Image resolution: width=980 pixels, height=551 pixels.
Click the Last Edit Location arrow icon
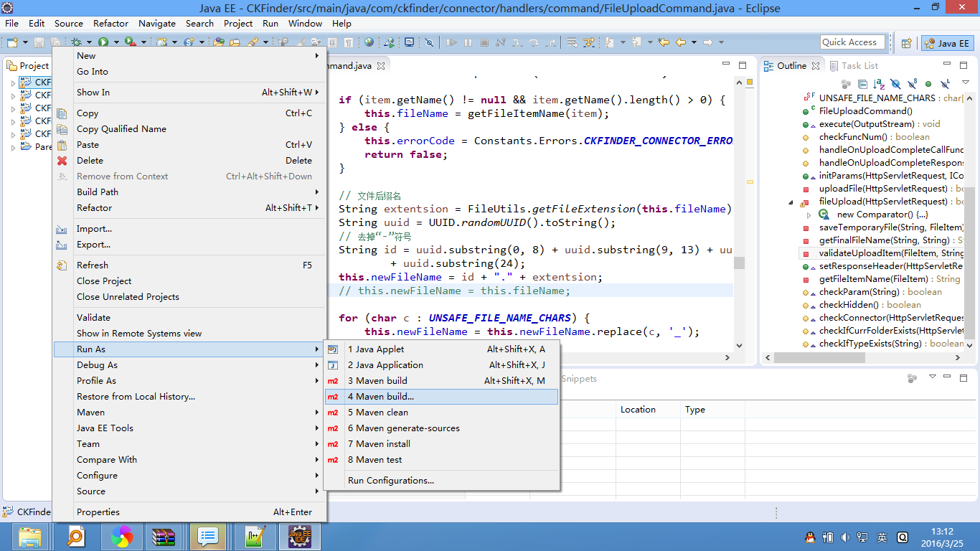click(663, 42)
